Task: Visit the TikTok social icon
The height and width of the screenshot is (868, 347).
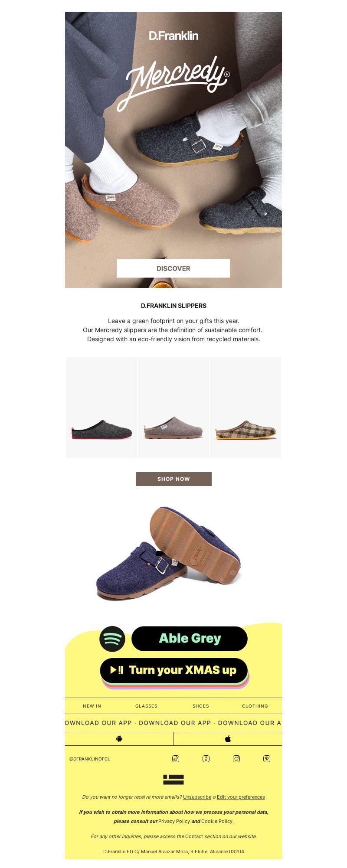Action: 176,759
